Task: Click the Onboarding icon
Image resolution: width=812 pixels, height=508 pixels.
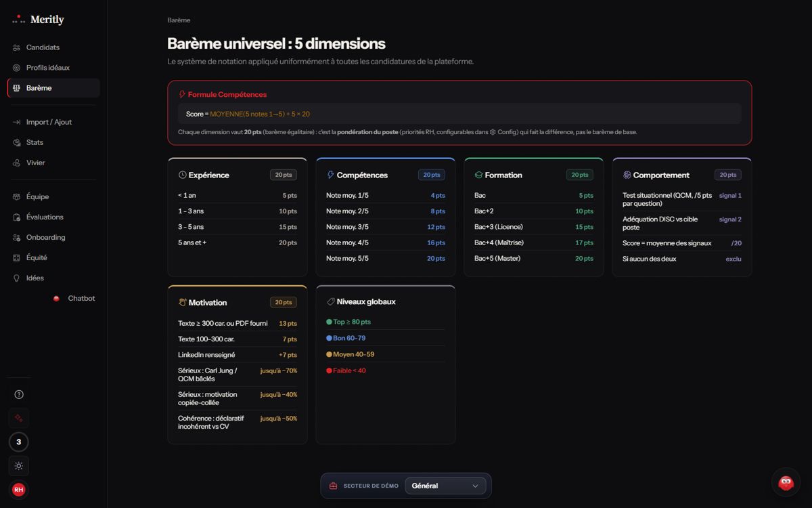Action: coord(17,237)
